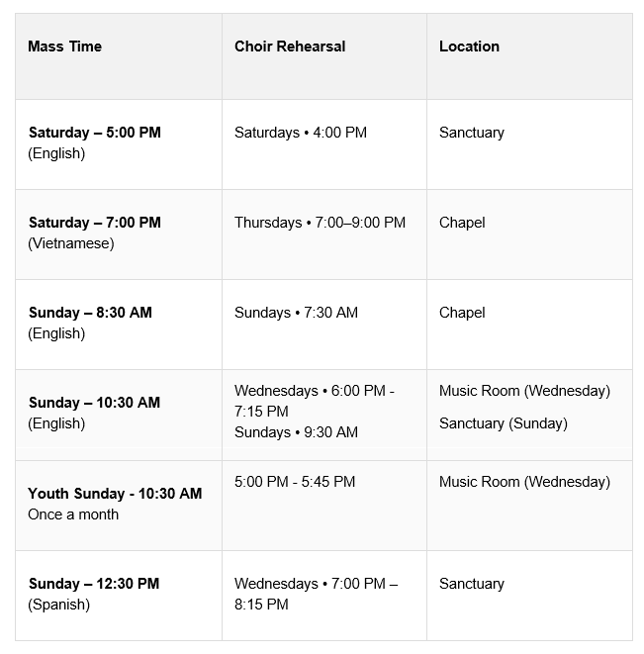
Task: Click the Sanctuary (Sunday) location text
Action: click(x=504, y=423)
